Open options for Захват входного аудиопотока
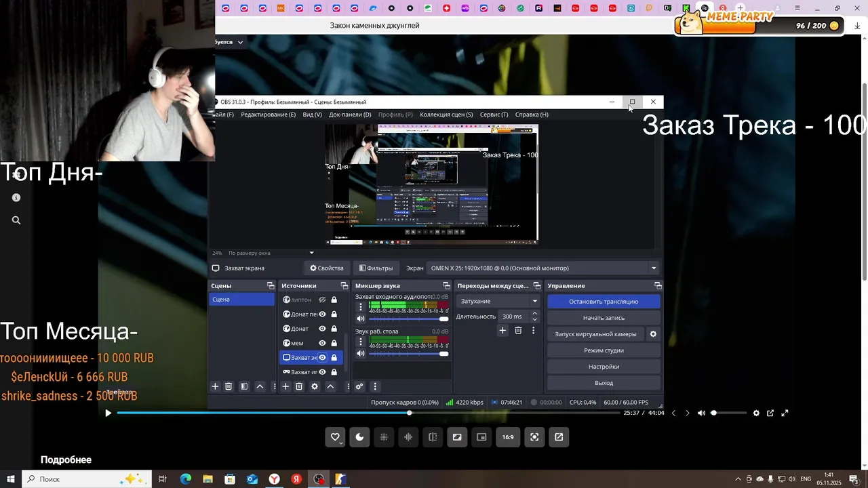This screenshot has height=488, width=868. click(361, 306)
